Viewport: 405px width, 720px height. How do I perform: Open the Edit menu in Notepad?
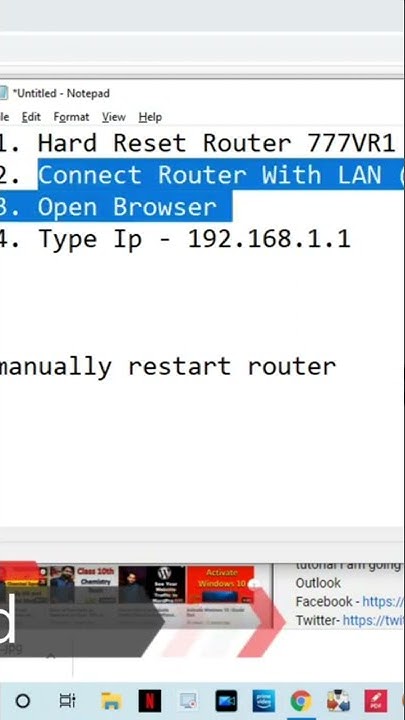click(x=31, y=117)
